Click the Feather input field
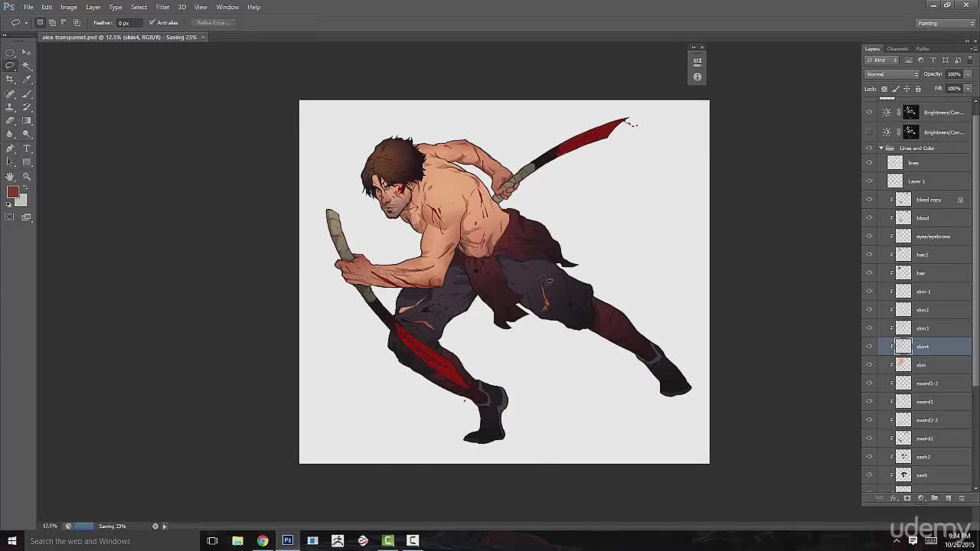The height and width of the screenshot is (551, 980). point(129,23)
